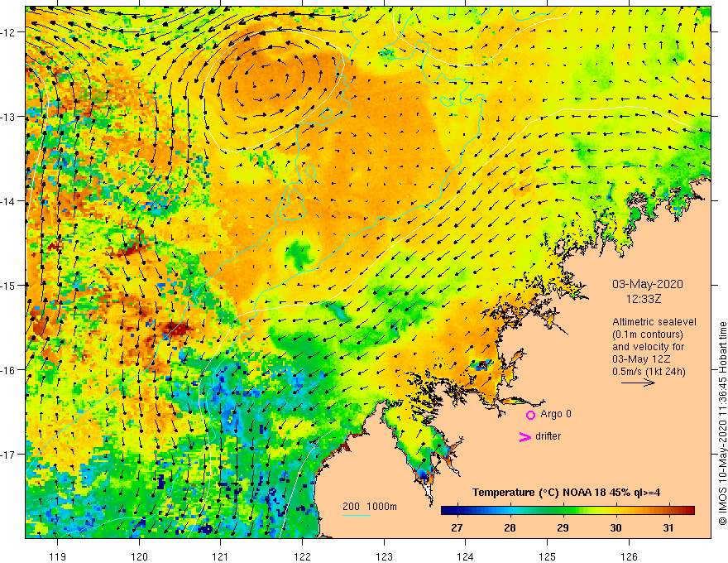Click the 30 value on temperature scale
Viewport: 728px width, 563px height.
pyautogui.click(x=615, y=528)
